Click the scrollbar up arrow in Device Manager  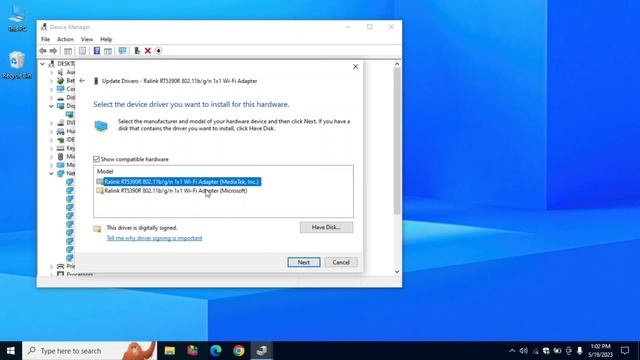tap(397, 64)
